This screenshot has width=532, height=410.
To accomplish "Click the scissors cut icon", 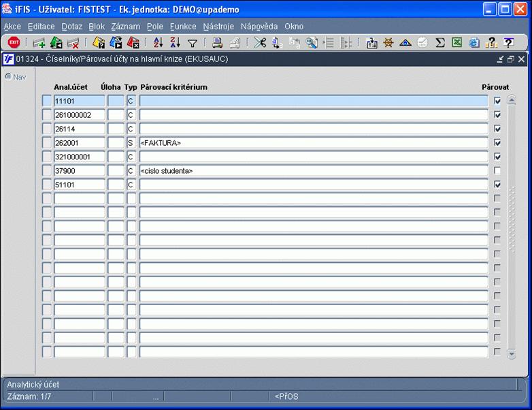I will (260, 42).
